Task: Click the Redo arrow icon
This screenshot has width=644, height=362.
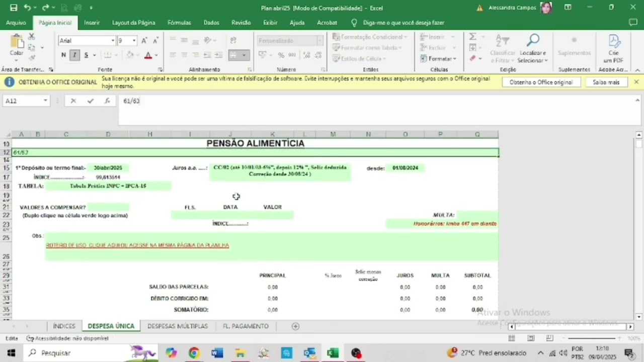Action: [x=45, y=8]
